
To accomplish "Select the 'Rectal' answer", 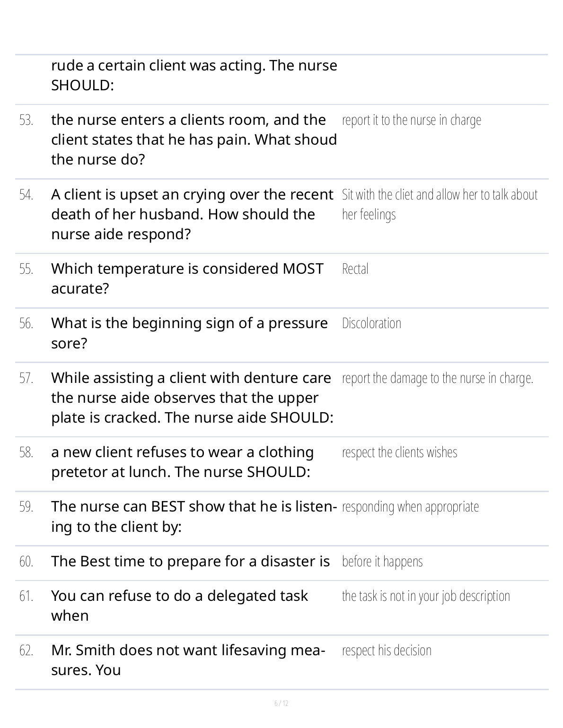I will tap(355, 269).
